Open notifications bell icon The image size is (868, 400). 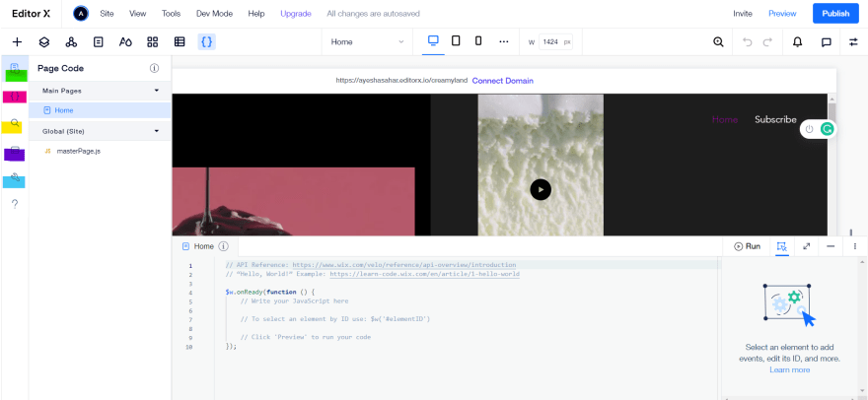coord(798,42)
